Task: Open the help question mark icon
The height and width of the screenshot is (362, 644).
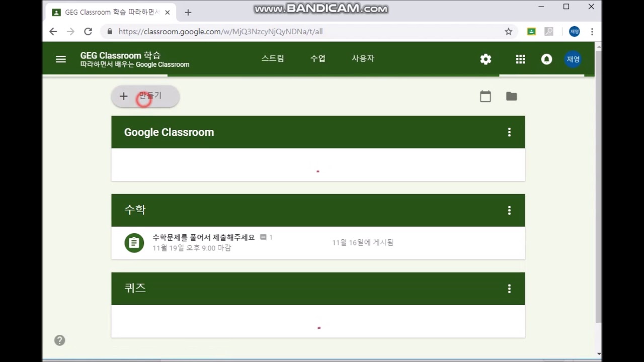Action: pyautogui.click(x=60, y=340)
